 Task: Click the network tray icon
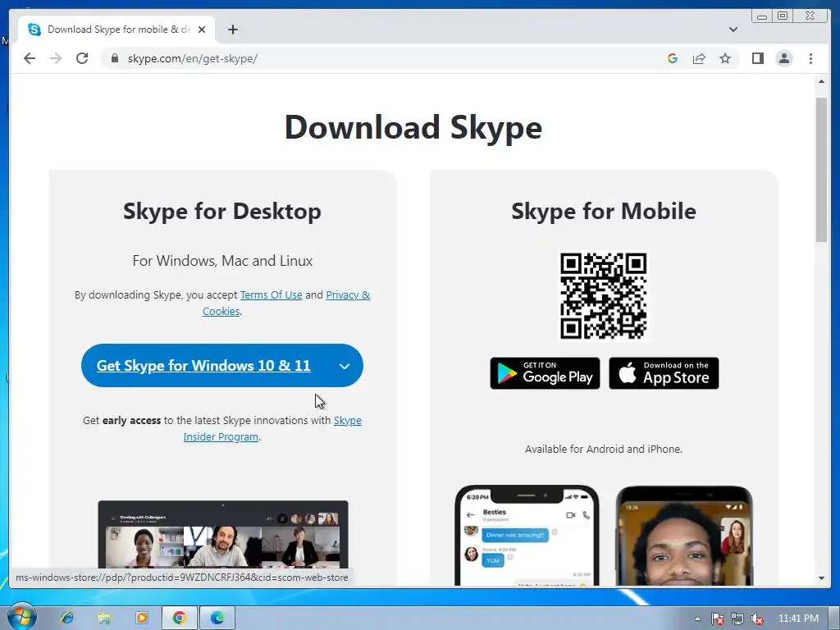737,619
